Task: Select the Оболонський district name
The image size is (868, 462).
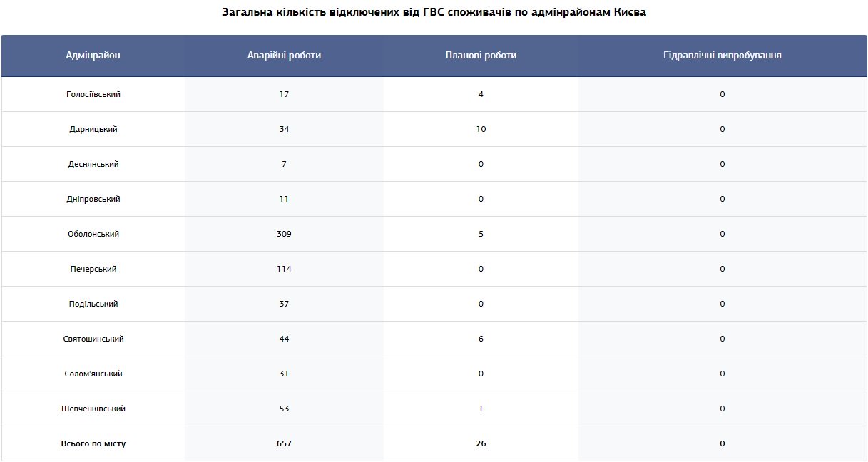Action: tap(93, 234)
